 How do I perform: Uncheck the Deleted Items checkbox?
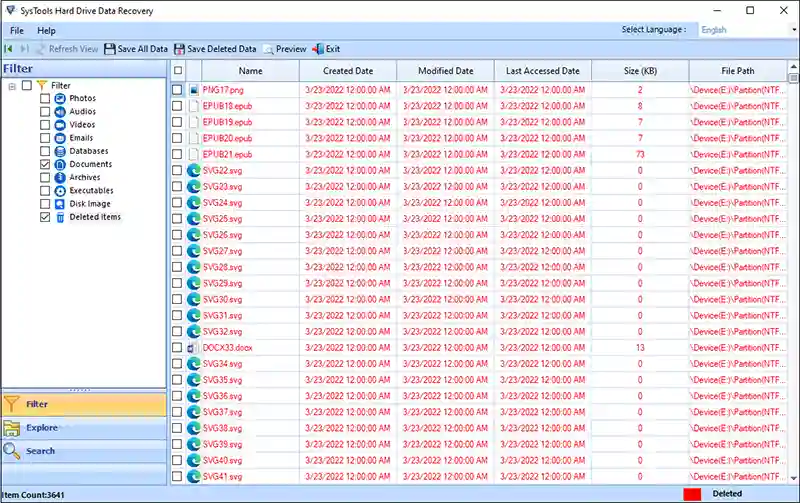45,217
